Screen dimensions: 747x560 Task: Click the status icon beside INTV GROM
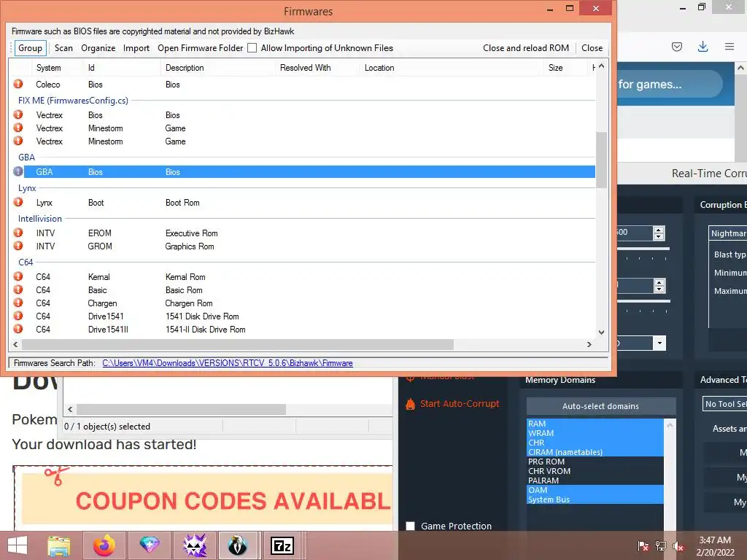pos(18,246)
